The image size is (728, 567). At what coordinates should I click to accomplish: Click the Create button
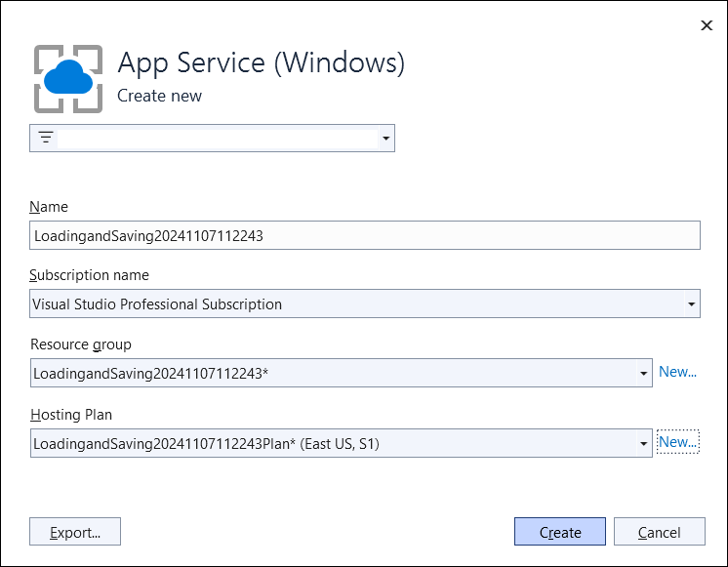pos(560,532)
